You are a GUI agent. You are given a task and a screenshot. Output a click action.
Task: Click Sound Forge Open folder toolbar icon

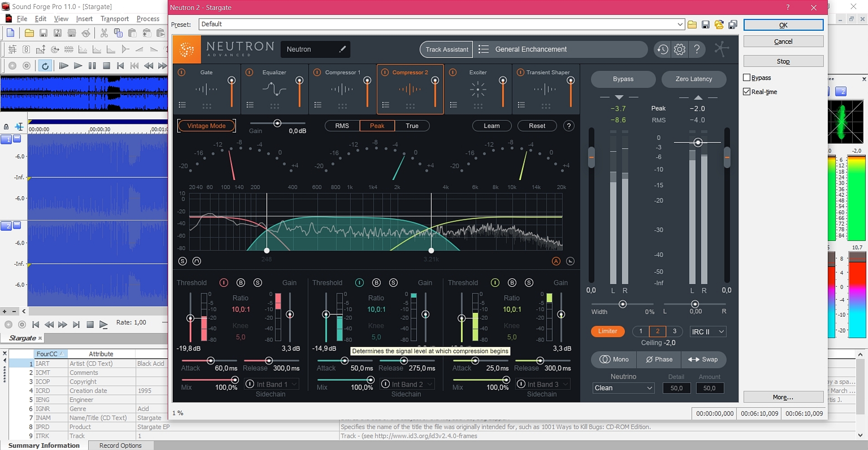pyautogui.click(x=29, y=33)
